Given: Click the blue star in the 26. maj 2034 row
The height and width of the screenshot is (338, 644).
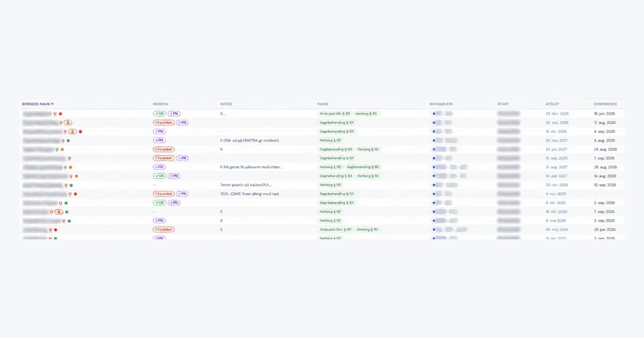Looking at the screenshot, I should 434,229.
